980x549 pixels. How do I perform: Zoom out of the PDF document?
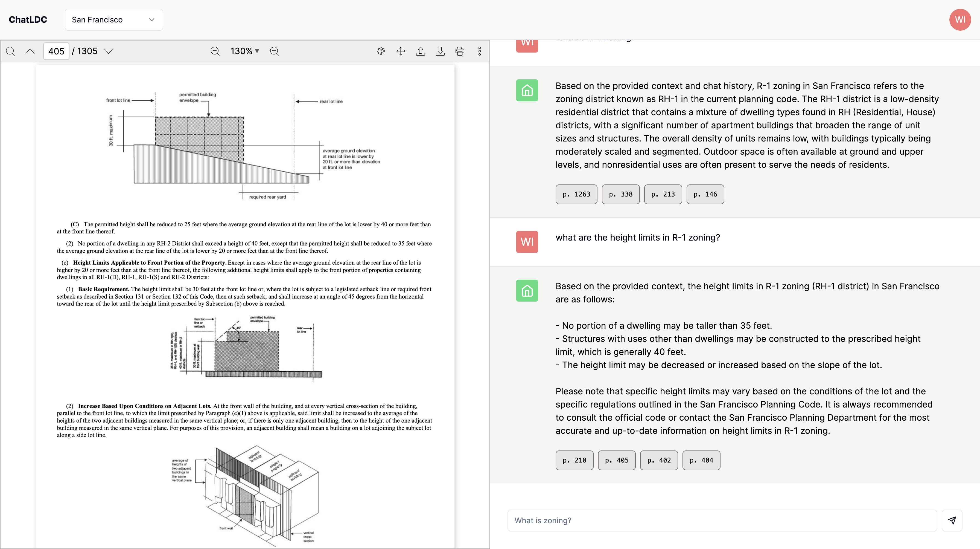tap(215, 51)
